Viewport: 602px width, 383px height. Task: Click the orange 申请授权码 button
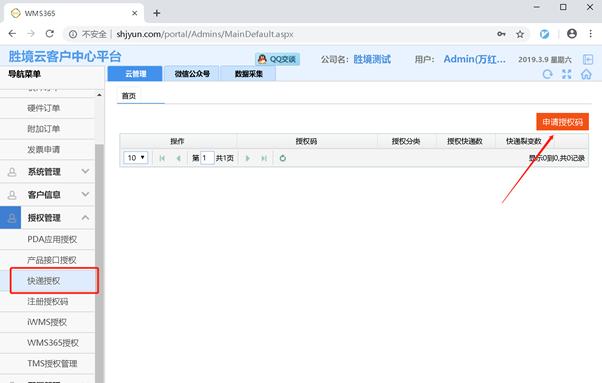[x=562, y=122]
